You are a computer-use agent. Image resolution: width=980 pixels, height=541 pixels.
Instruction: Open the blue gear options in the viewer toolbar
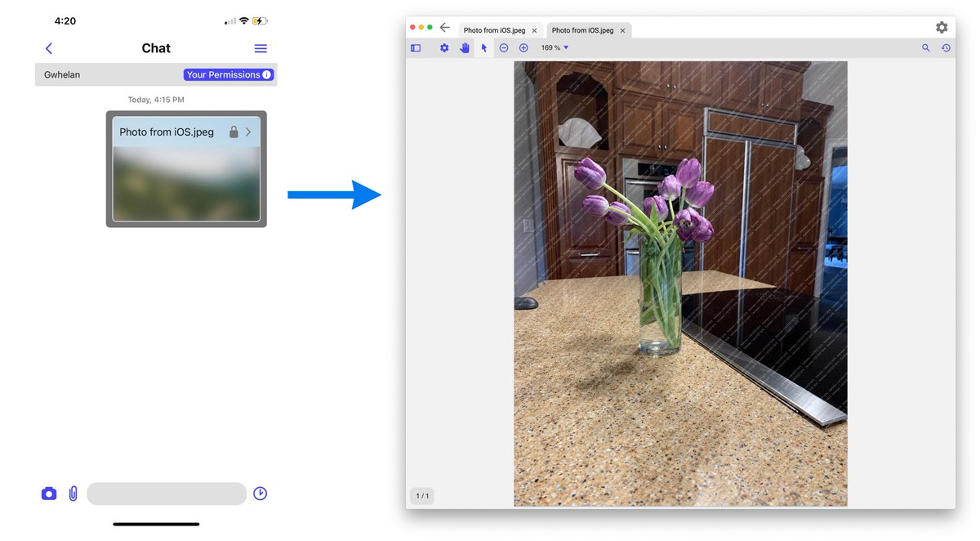tap(444, 48)
